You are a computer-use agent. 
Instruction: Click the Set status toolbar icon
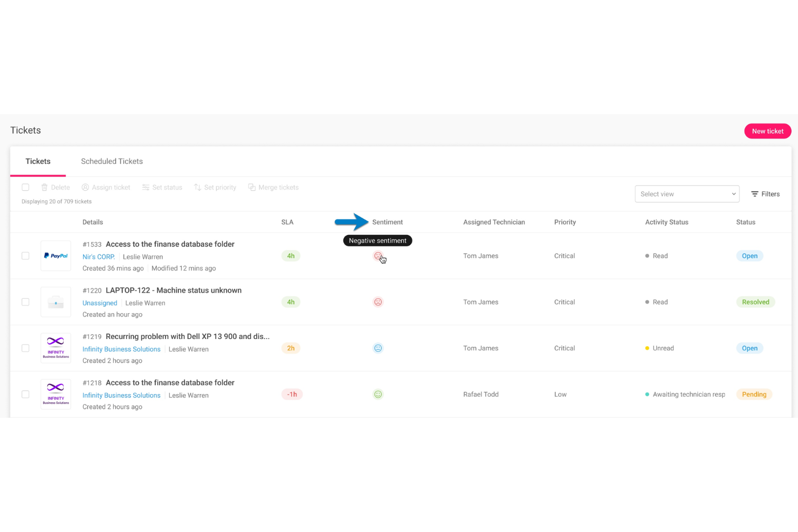[x=146, y=187]
